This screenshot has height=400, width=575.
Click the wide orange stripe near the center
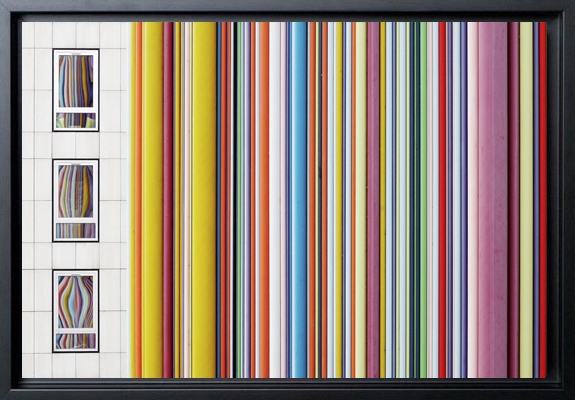coord(264,200)
